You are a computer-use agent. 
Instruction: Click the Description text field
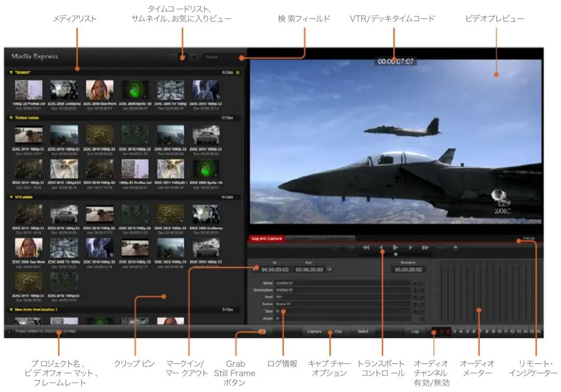(x=343, y=290)
